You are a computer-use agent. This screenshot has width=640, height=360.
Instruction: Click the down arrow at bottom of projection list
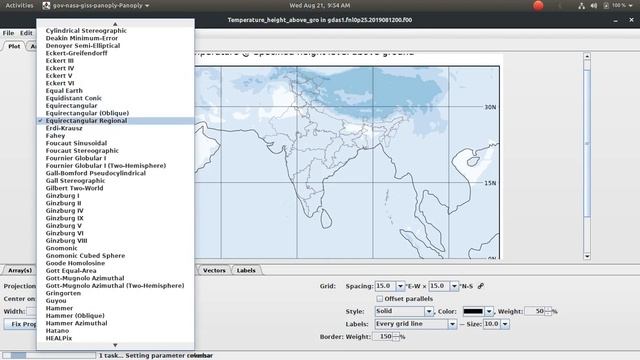(115, 345)
